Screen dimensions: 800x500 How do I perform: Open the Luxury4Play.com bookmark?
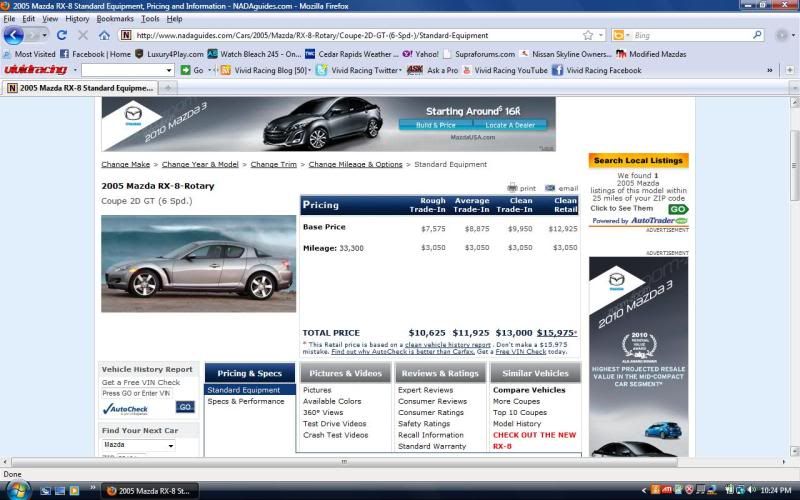click(169, 54)
